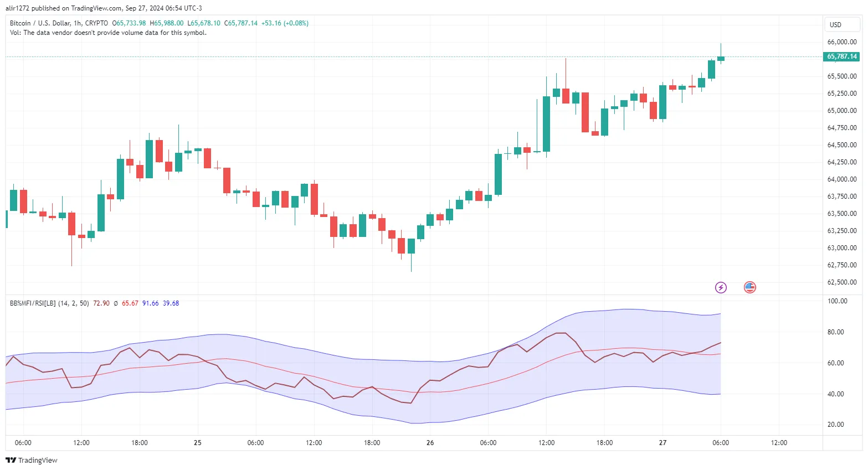Click the open value O65,733.98
The width and height of the screenshot is (868, 470).
129,23
